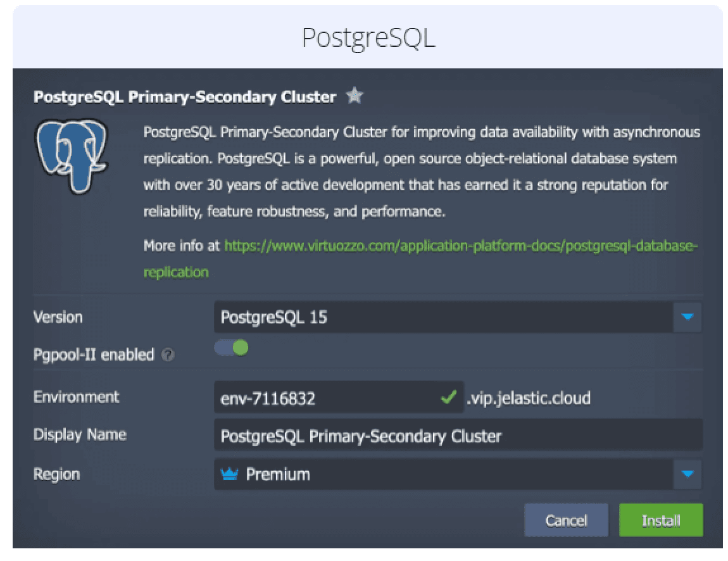Viewport: 728px width, 561px height.
Task: Click the Pgpool-II enabled label
Action: coord(94,355)
